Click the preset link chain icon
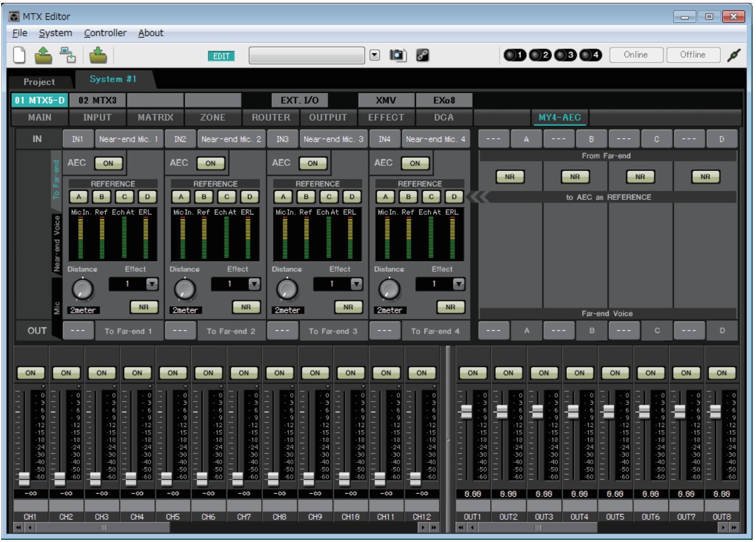The image size is (756, 542). pos(422,55)
